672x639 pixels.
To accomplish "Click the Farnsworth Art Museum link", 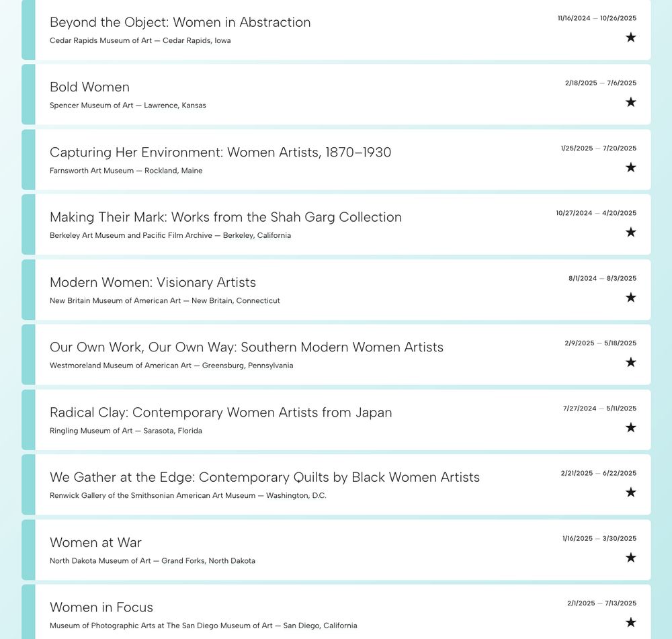I will 91,171.
